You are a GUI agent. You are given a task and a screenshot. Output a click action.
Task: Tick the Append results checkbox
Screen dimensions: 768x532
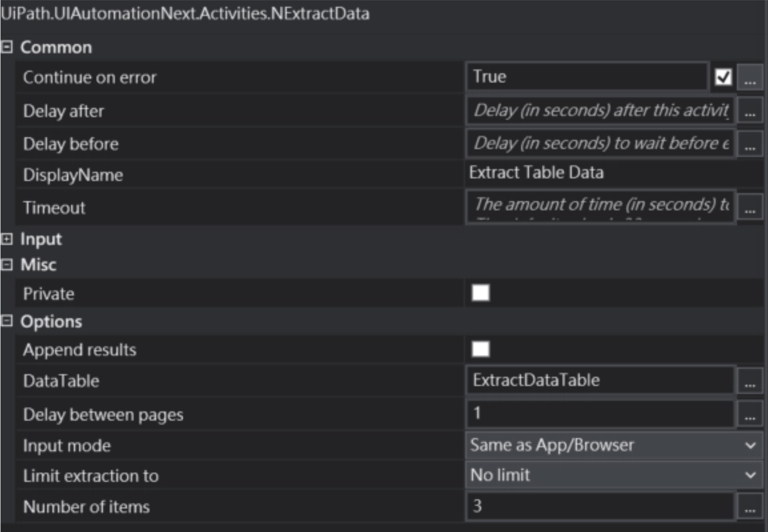[x=480, y=349]
